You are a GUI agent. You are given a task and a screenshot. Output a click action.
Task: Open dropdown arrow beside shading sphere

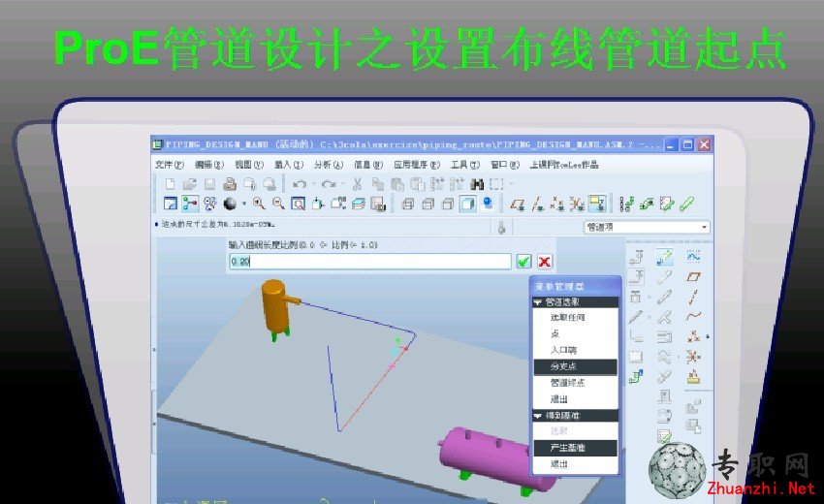pos(243,204)
